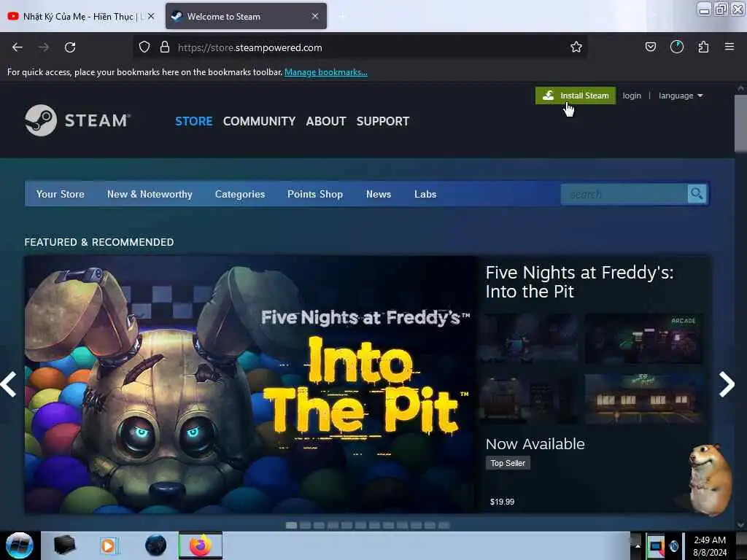Click the $19.99 price
The height and width of the screenshot is (560, 747).
(x=502, y=502)
